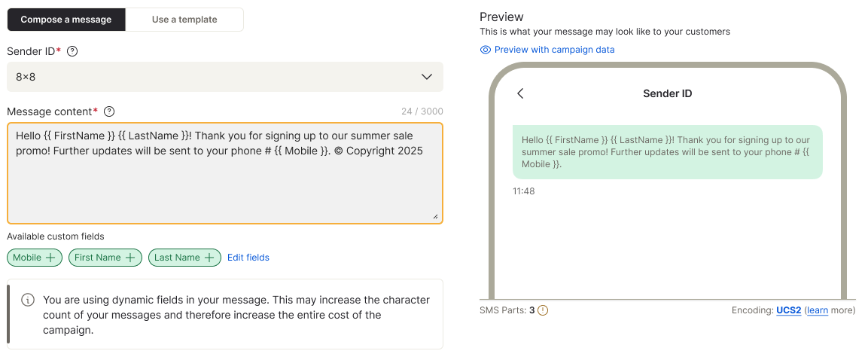Click the learn more encoding link
Viewport: 868px width, 357px height.
[x=817, y=310]
